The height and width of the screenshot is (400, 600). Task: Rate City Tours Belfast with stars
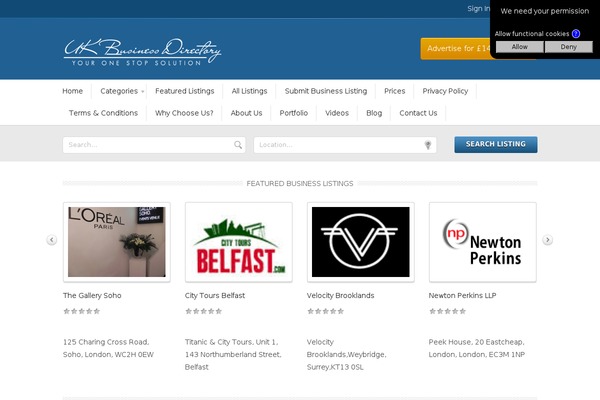click(204, 311)
